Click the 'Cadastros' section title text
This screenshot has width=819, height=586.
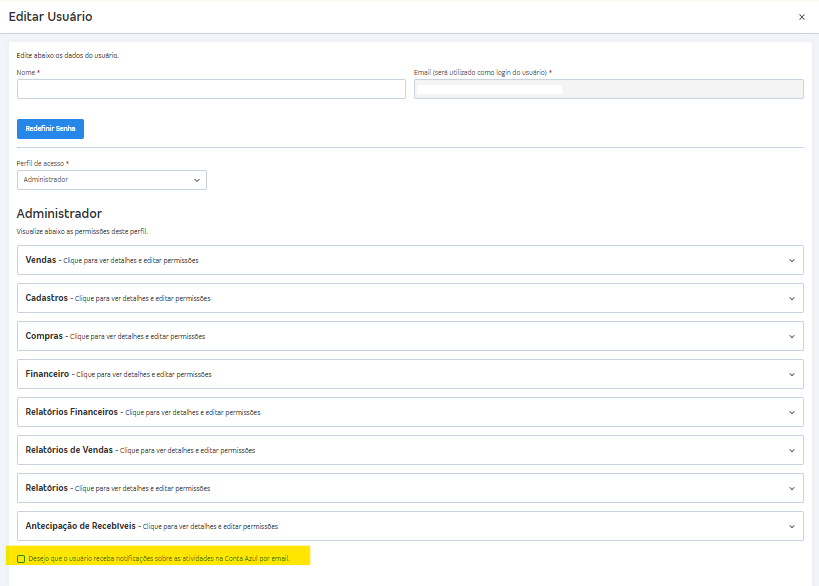coord(47,298)
